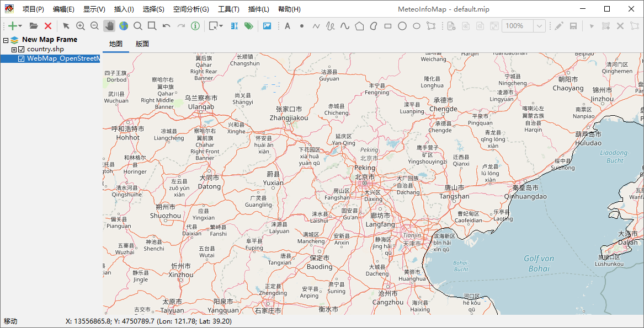This screenshot has height=328, width=644.
Task: Click Peking city label on the map
Action: pyautogui.click(x=365, y=168)
